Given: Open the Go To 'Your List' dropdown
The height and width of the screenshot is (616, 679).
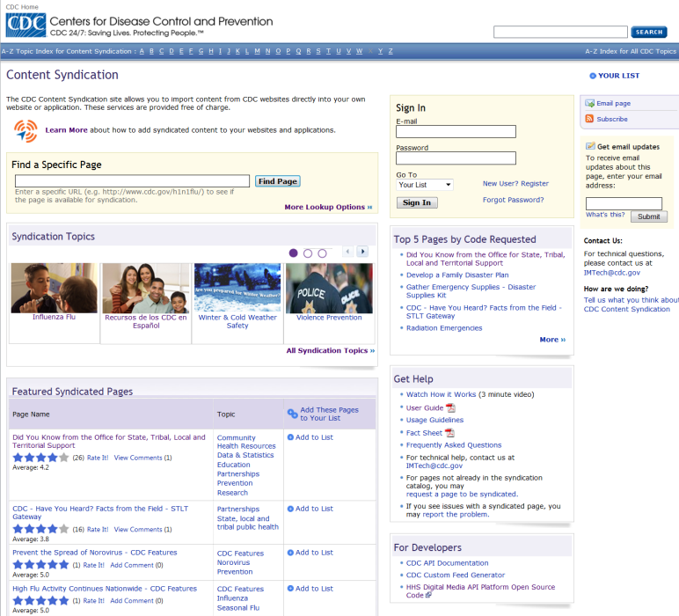Looking at the screenshot, I should click(424, 185).
